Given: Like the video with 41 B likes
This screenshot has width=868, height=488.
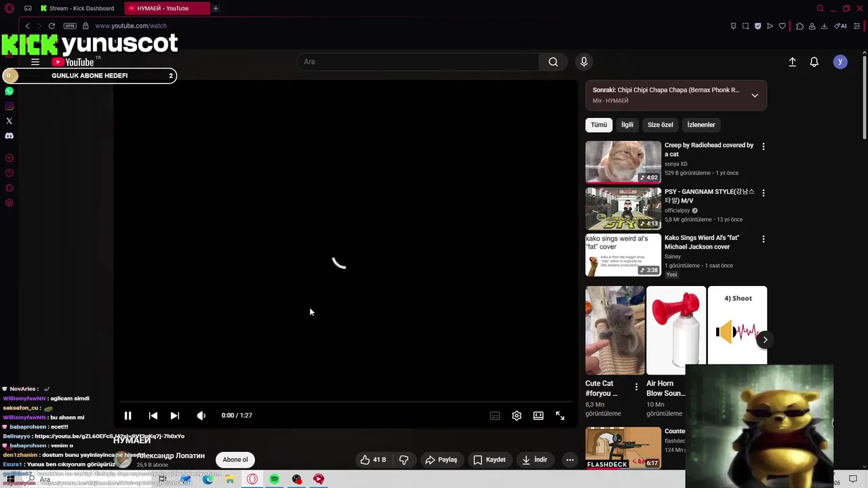Looking at the screenshot, I should tap(373, 460).
